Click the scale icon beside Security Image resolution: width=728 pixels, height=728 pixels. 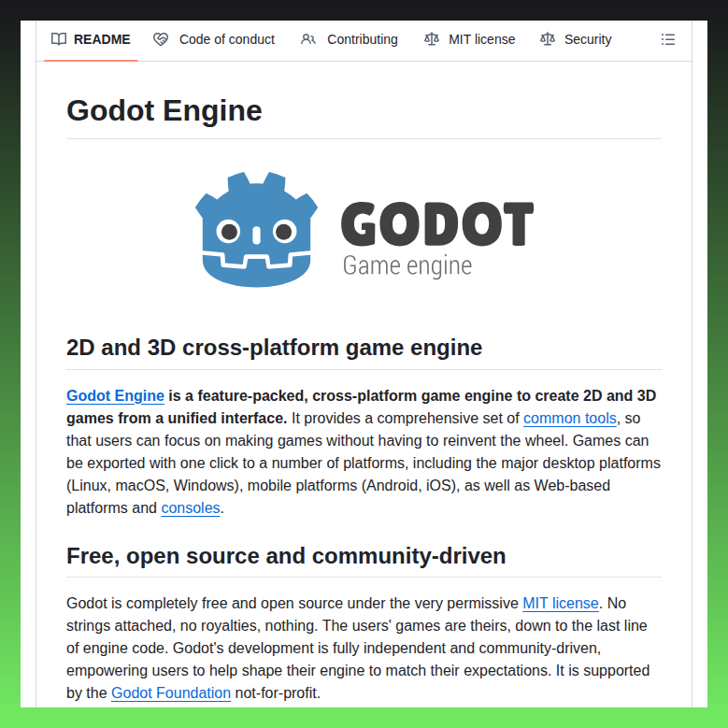pyautogui.click(x=548, y=39)
